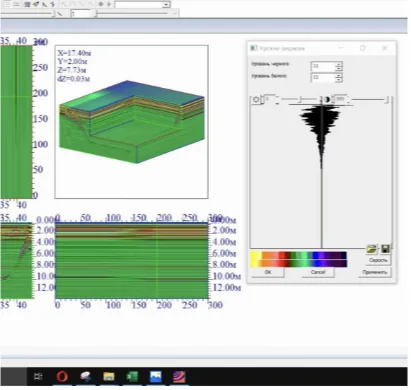Click the white level value field
Viewport: 411px width, 390px height.
pos(322,78)
